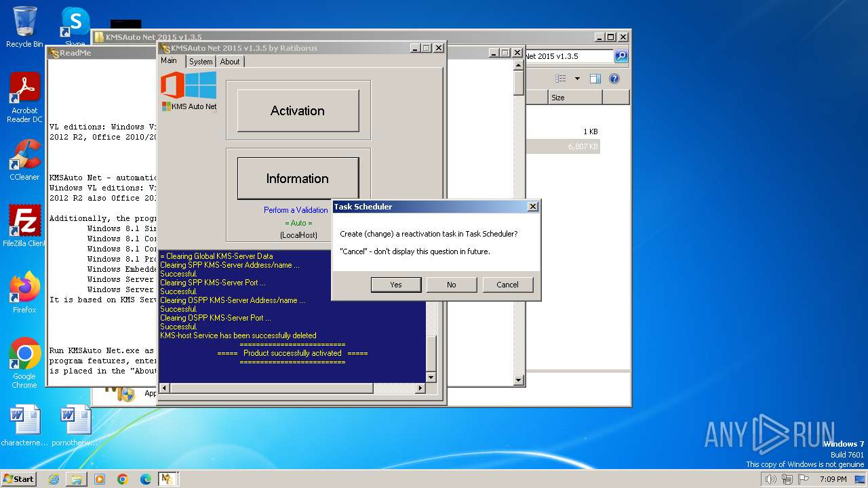Screen dimensions: 868x488
Task: Click No in Task Scheduler dialog
Action: (452, 285)
